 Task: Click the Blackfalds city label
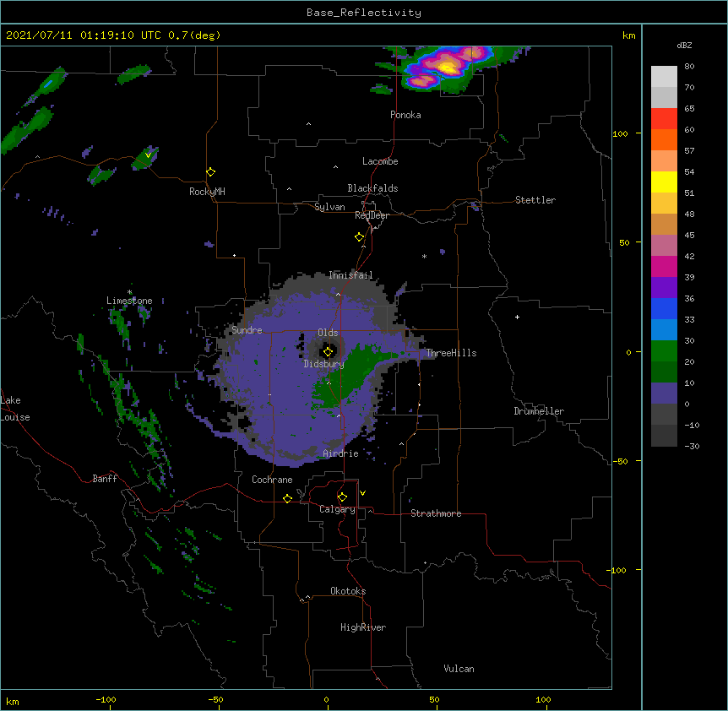coord(372,188)
